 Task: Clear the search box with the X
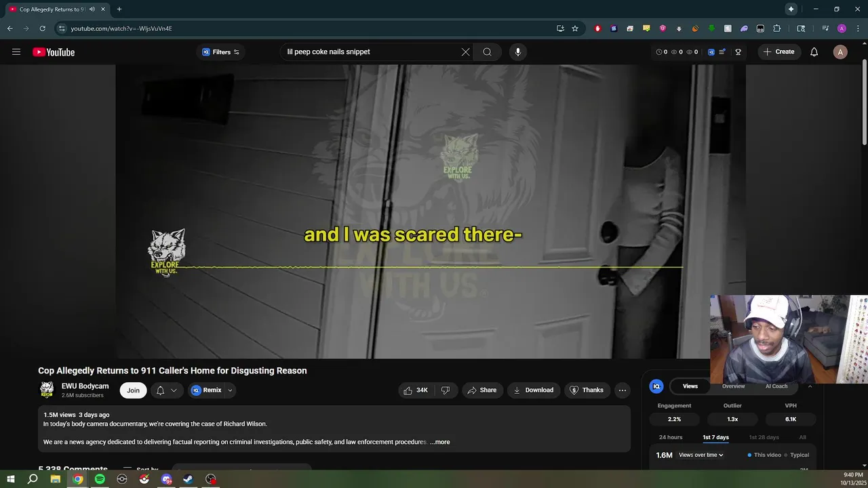[466, 52]
